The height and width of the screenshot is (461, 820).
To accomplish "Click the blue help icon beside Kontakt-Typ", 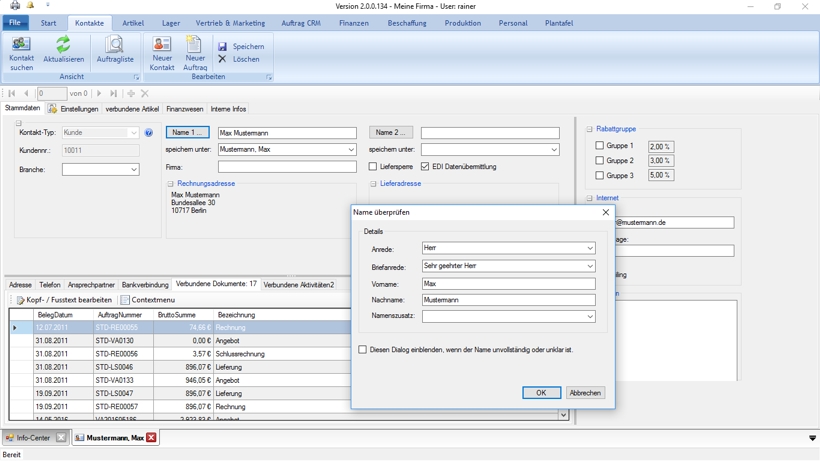I will tap(149, 133).
